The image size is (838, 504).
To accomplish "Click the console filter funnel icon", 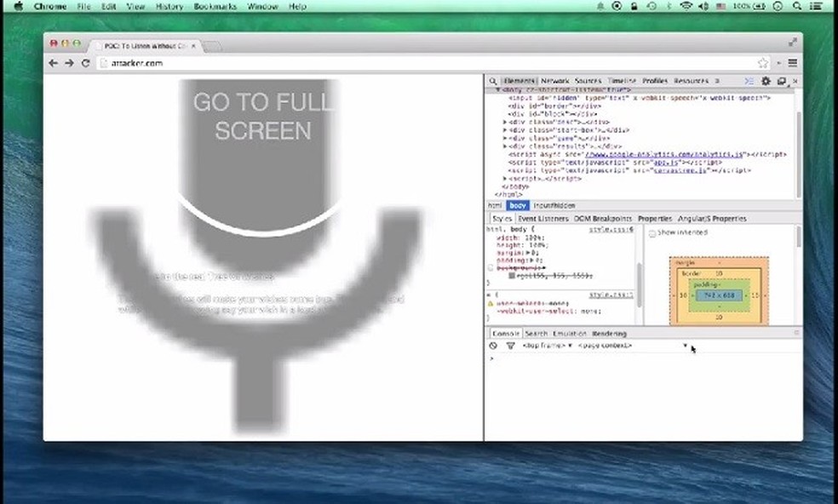I will (x=510, y=346).
